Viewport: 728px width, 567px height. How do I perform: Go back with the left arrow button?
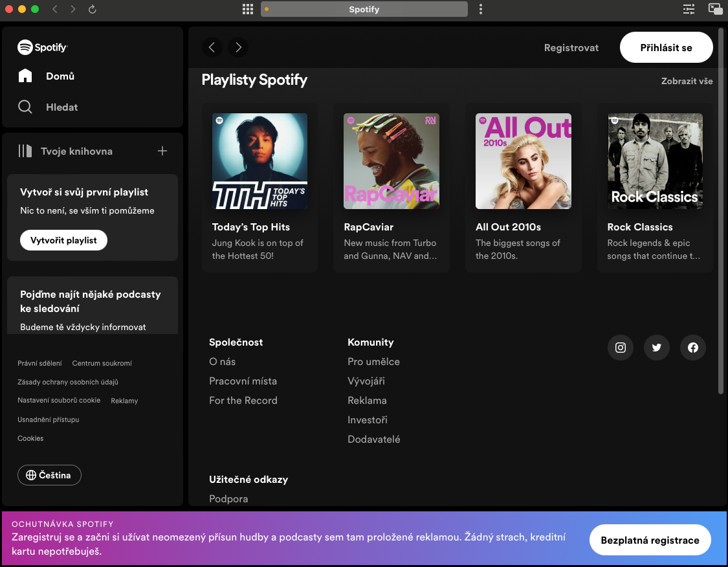(212, 47)
